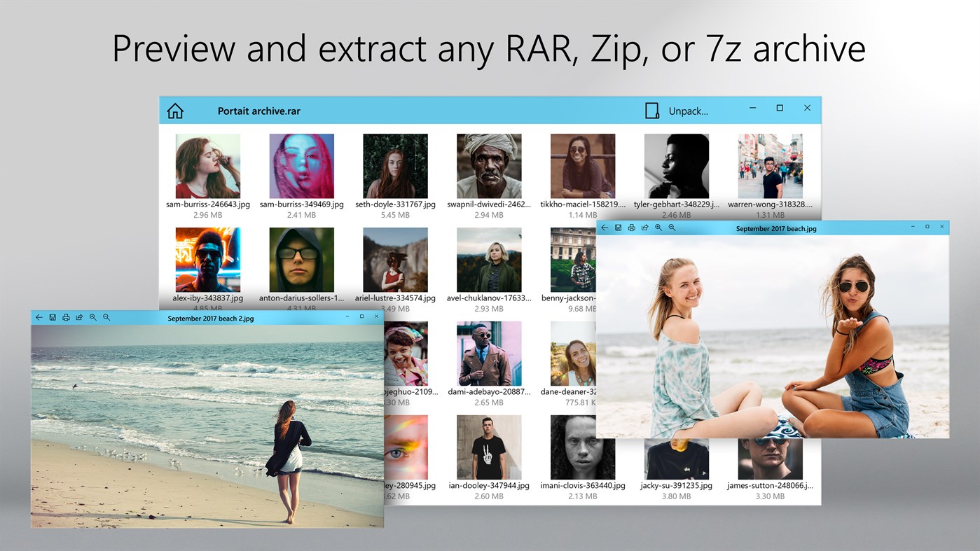Viewport: 980px width, 551px height.
Task: Click the Unpack... button label
Action: [687, 110]
